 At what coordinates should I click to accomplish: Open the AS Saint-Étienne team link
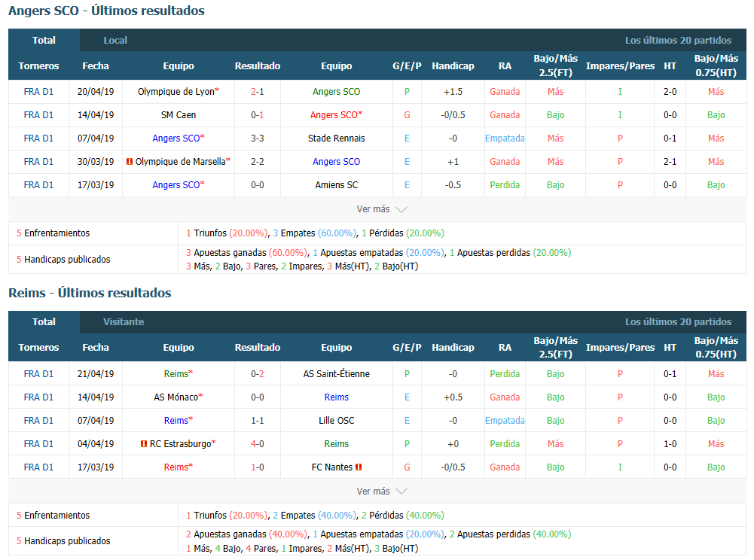337,374
